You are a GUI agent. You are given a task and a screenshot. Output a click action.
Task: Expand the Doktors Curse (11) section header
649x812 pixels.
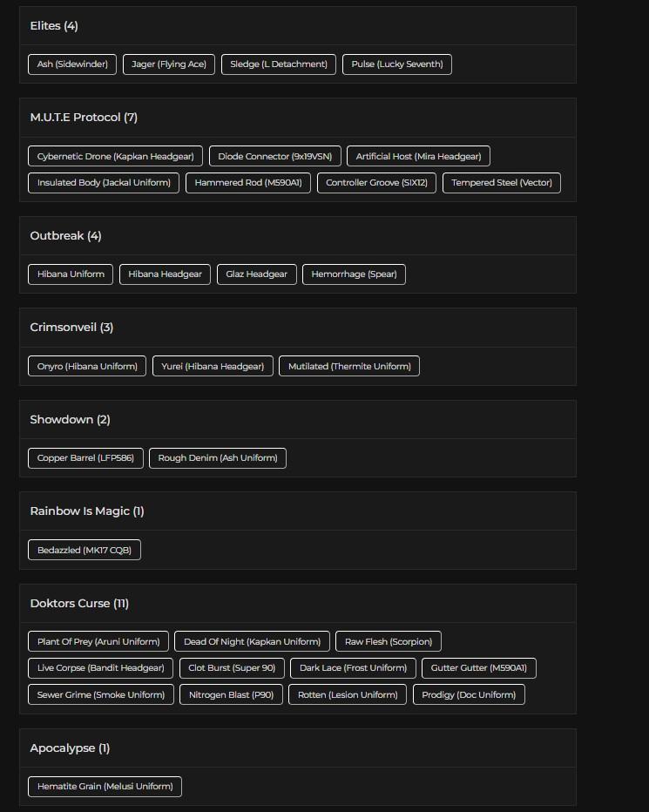79,604
